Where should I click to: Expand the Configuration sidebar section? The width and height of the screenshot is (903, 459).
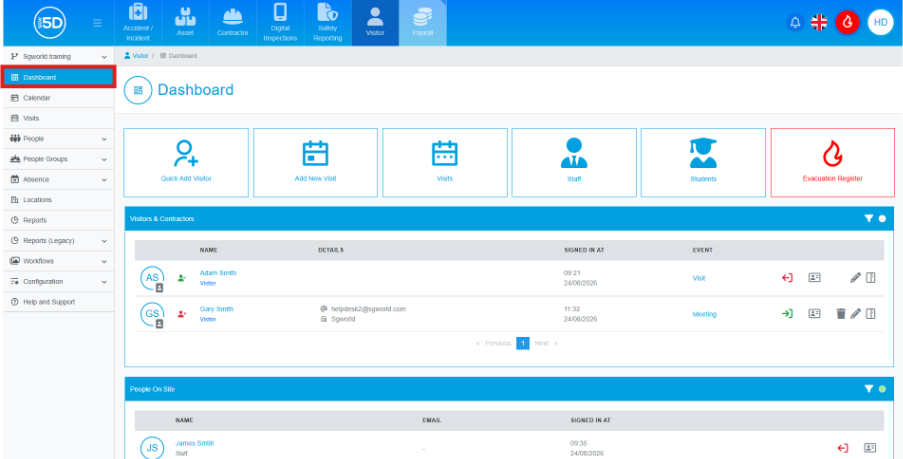58,282
